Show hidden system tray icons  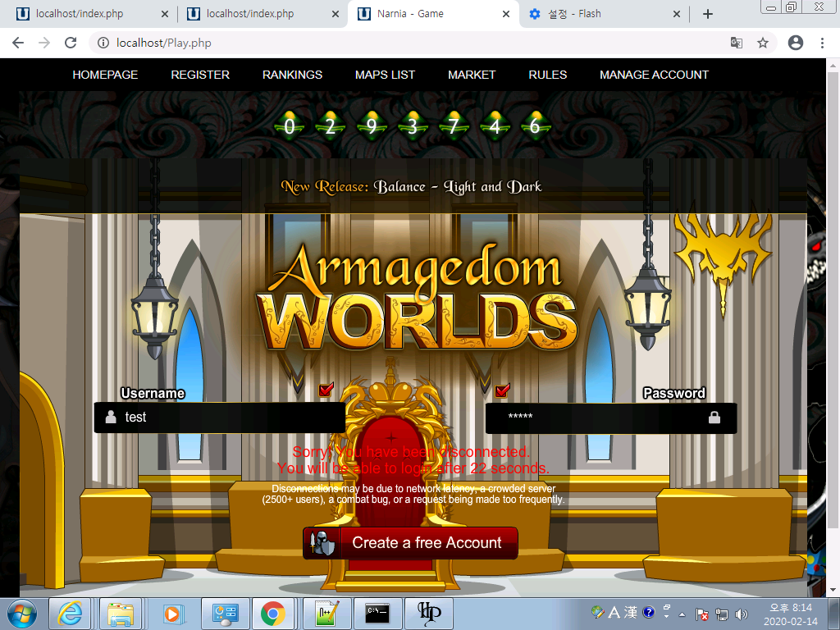(682, 614)
